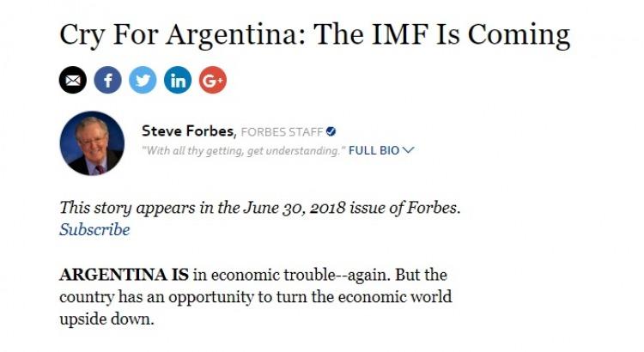Share the story on Facebook
644x352 pixels.
point(107,80)
